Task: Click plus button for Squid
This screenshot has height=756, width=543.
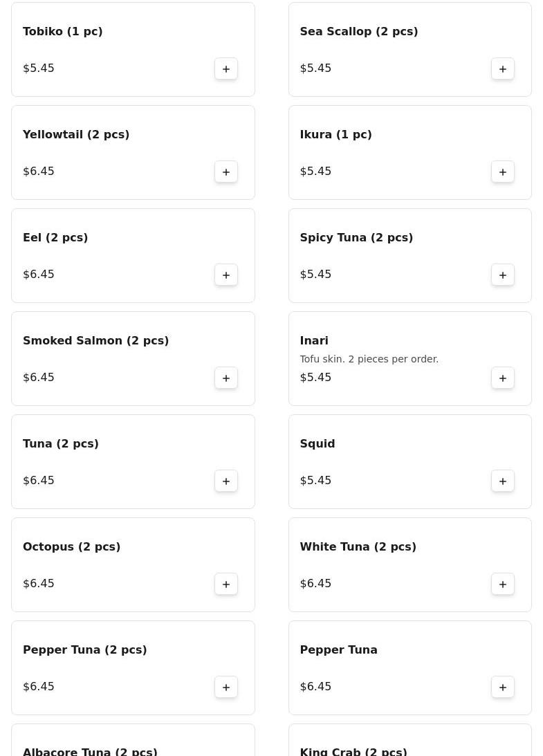Action: (503, 481)
